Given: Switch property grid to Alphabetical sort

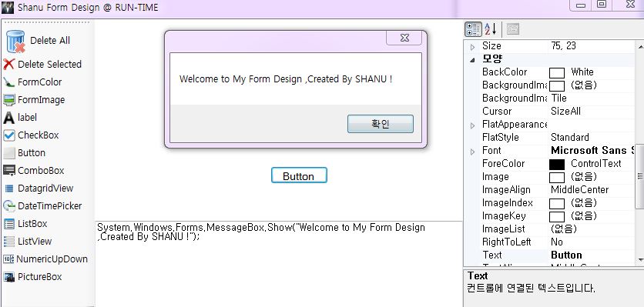Looking at the screenshot, I should click(x=491, y=29).
